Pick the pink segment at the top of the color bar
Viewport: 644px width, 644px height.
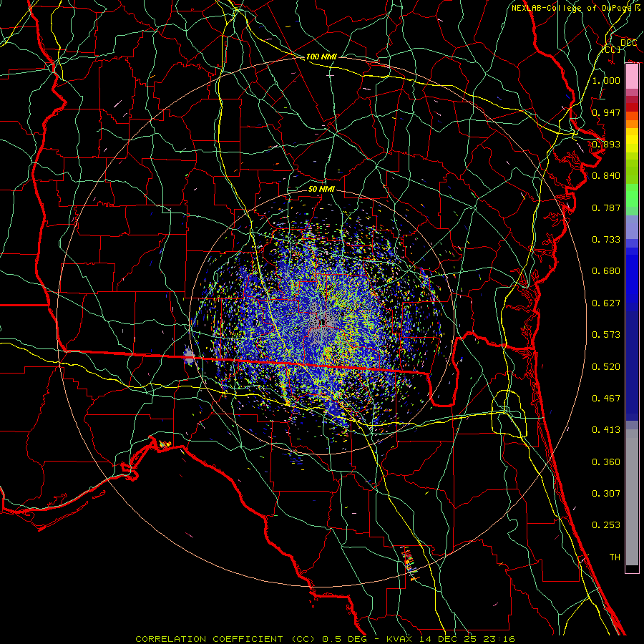[x=632, y=77]
